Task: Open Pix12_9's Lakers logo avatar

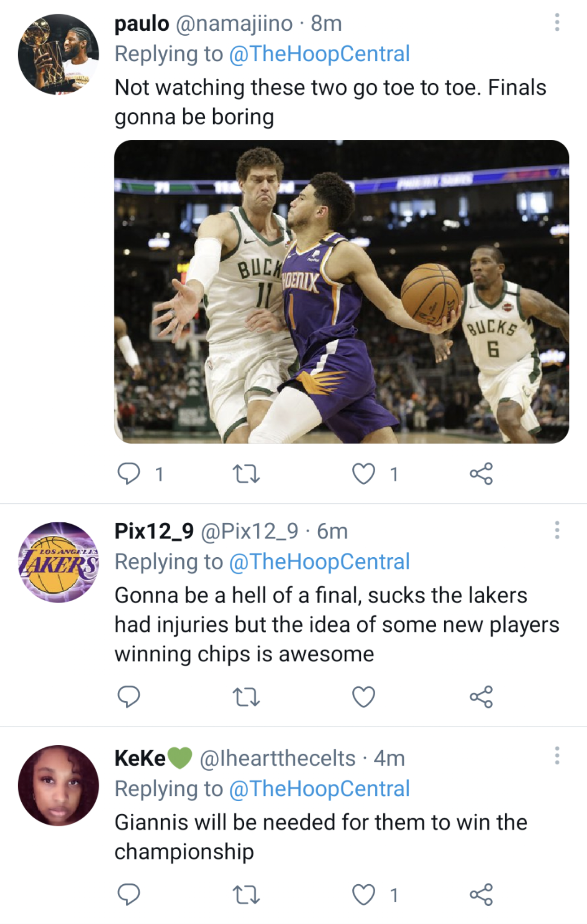Action: pyautogui.click(x=58, y=562)
